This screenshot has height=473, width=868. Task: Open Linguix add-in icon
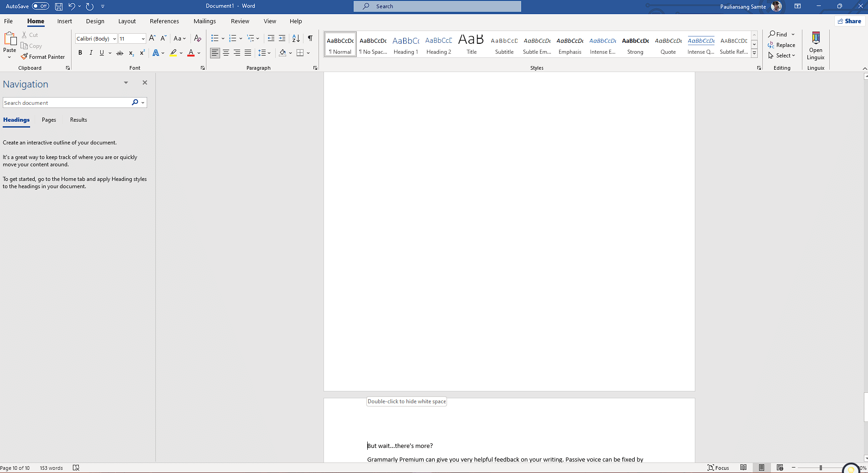(816, 46)
